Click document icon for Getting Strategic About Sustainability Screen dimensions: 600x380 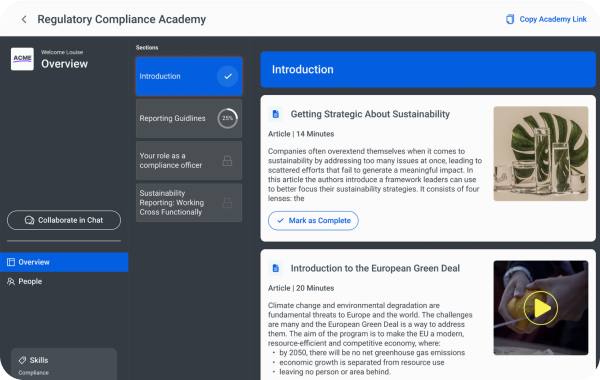click(276, 114)
